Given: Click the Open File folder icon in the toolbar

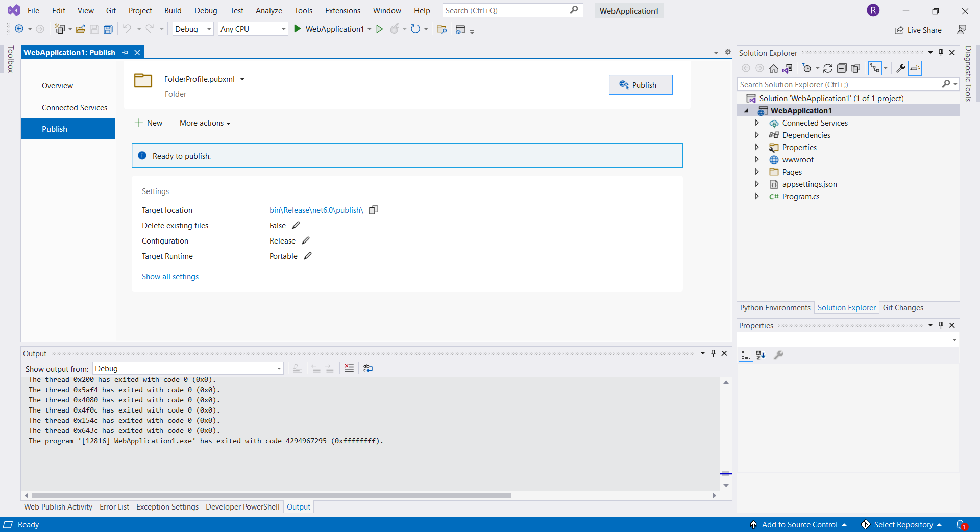Looking at the screenshot, I should click(81, 29).
